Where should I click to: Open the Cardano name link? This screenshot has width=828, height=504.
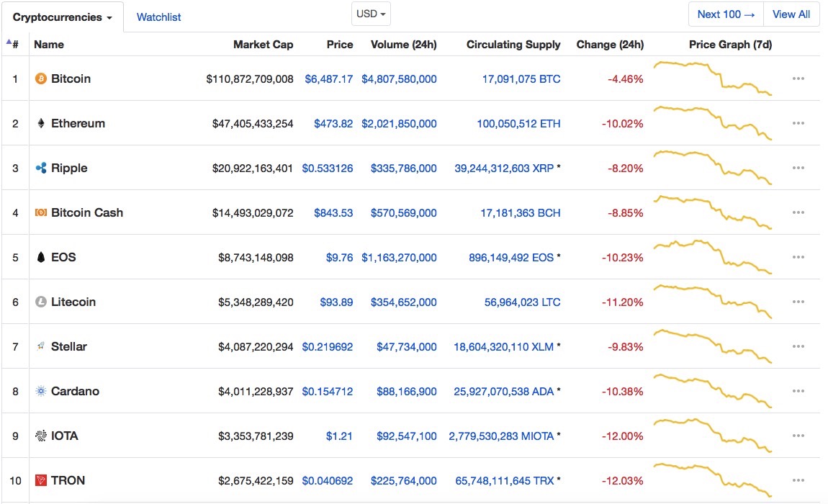point(75,391)
